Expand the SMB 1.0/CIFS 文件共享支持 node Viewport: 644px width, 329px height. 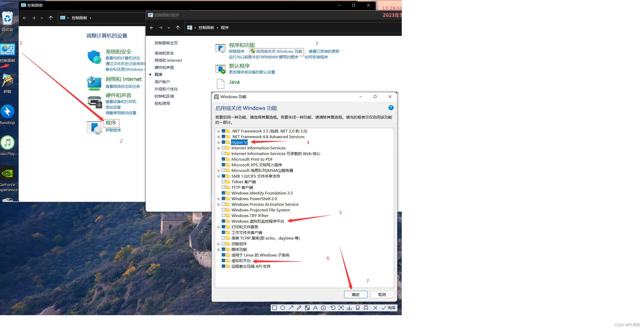pos(218,176)
